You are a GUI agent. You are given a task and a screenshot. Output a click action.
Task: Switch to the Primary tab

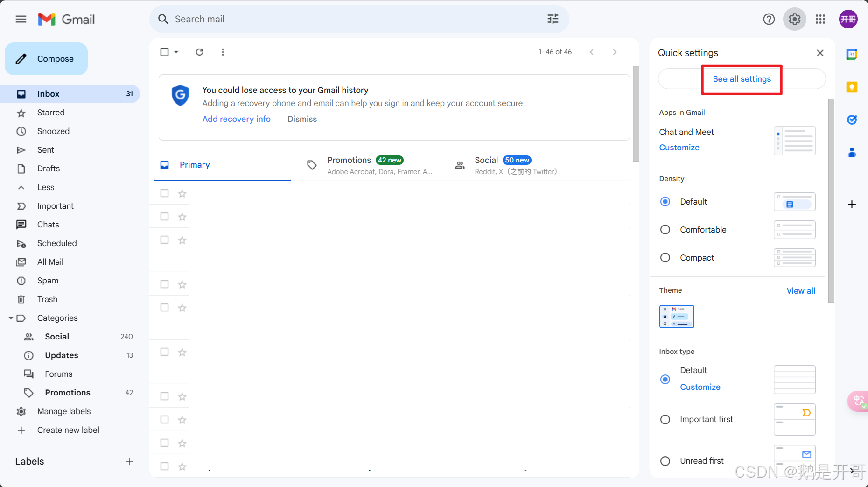pyautogui.click(x=223, y=165)
